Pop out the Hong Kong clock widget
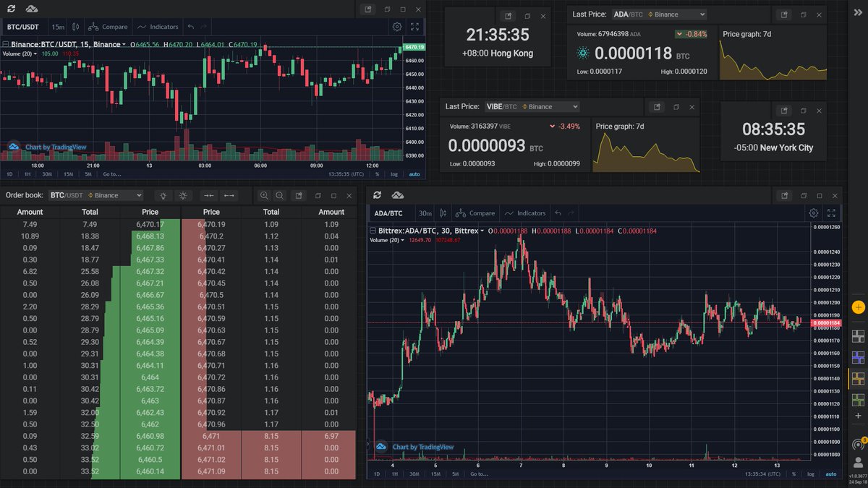Image resolution: width=868 pixels, height=488 pixels. (x=509, y=16)
